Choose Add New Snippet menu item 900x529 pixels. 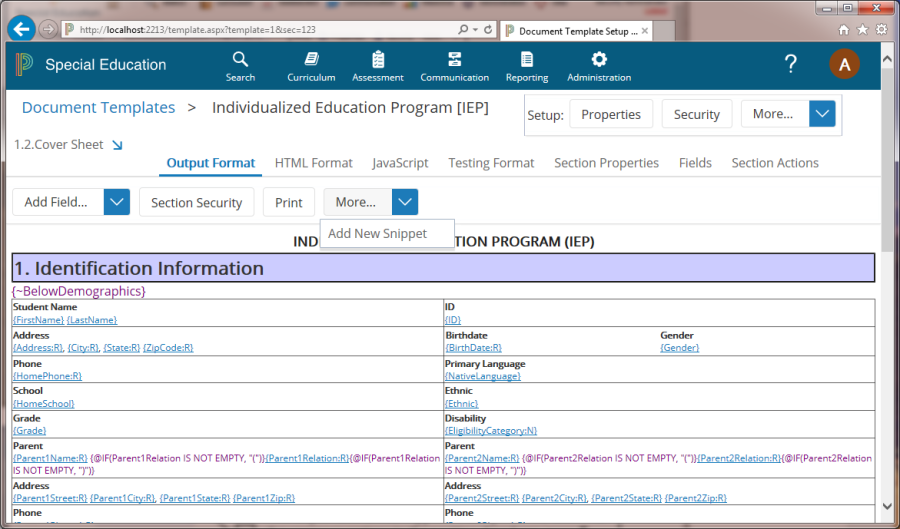coord(377,234)
